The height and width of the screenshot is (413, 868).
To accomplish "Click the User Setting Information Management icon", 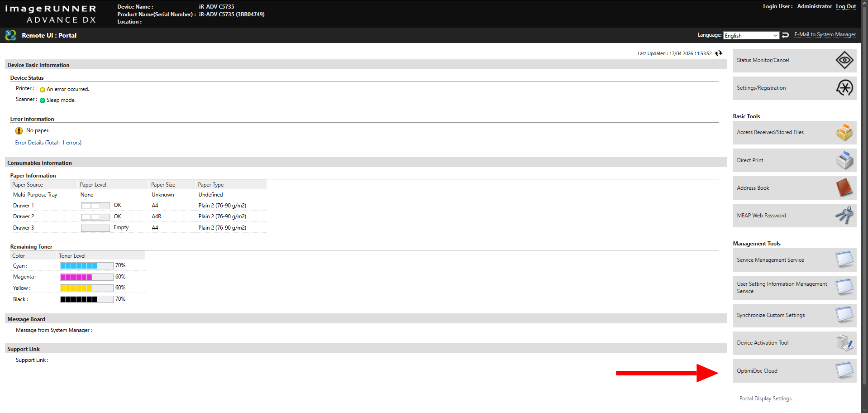I will point(844,288).
